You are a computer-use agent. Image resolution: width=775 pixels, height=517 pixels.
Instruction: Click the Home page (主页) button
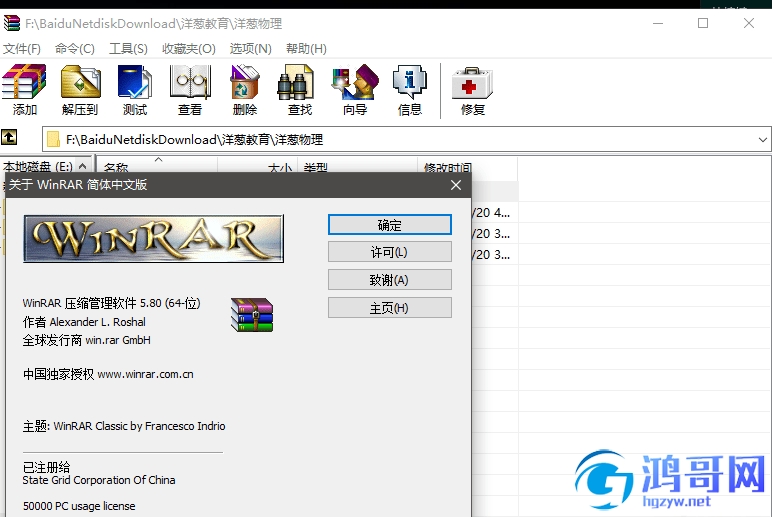coord(389,308)
